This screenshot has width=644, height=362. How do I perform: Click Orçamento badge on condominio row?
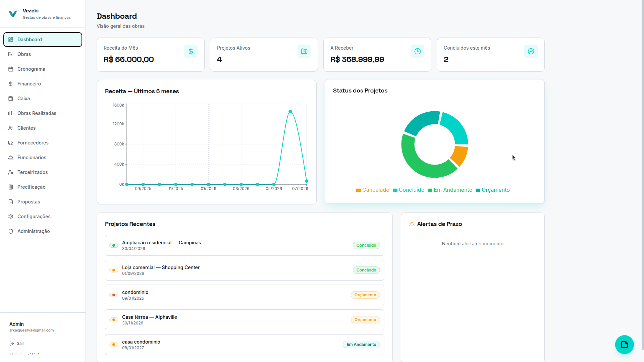click(x=365, y=295)
